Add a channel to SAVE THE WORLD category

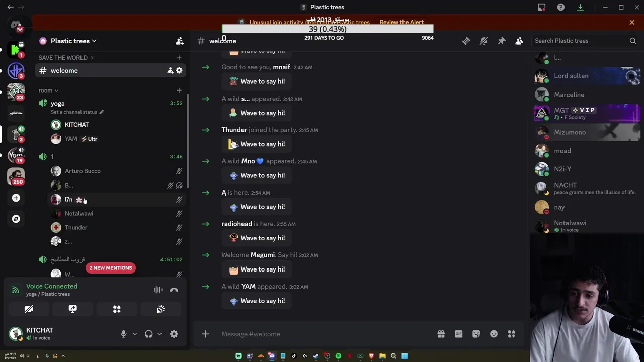[179, 58]
